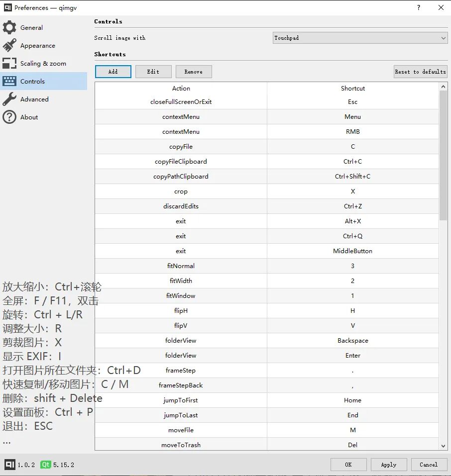
Task: Select the fitWidth row
Action: point(267,281)
